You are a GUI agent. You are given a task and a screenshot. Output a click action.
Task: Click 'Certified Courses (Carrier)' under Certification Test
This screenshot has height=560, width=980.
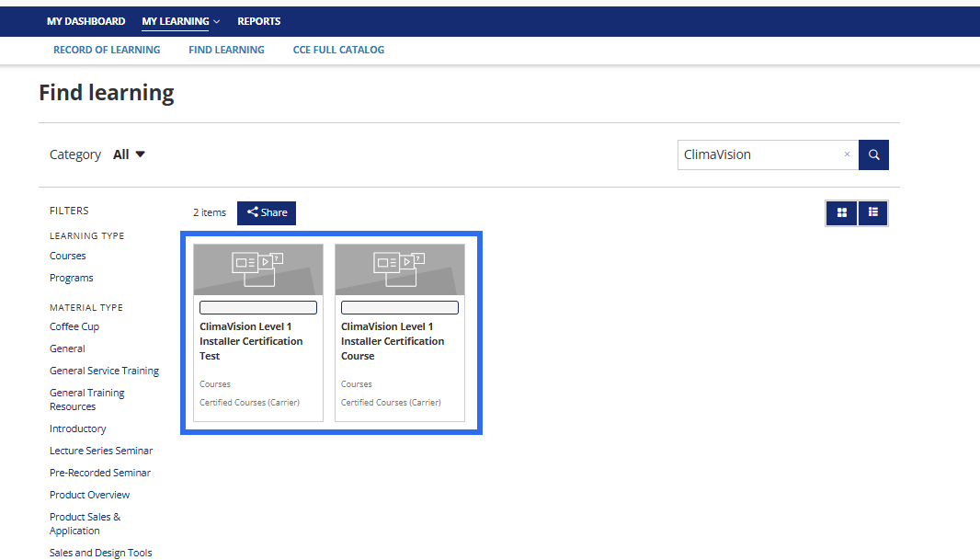click(249, 403)
